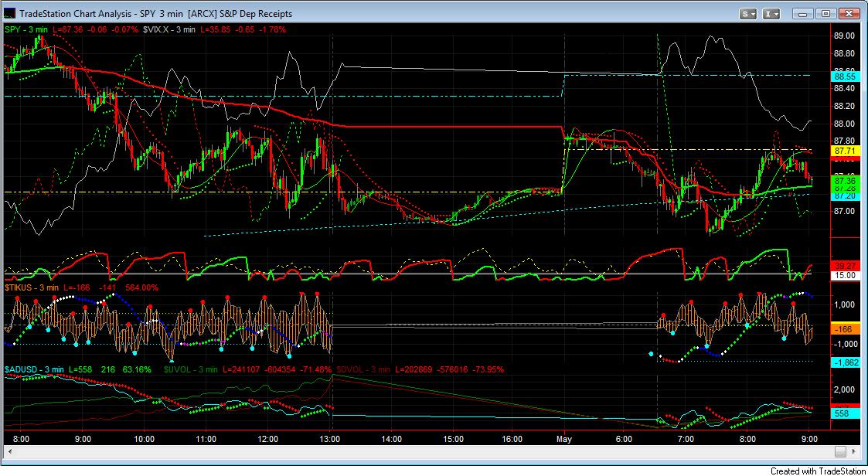Click the 88.00 price axis label
868x476 pixels.
pyautogui.click(x=843, y=124)
